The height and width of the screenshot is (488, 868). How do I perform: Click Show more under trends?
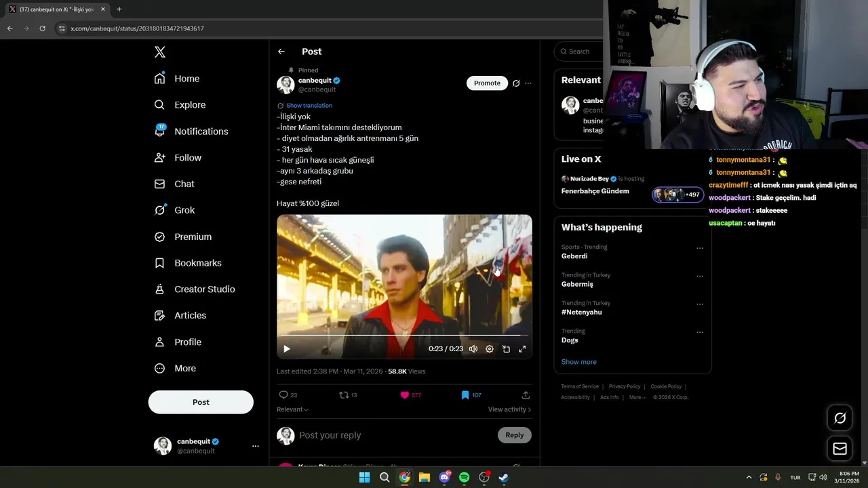click(579, 362)
